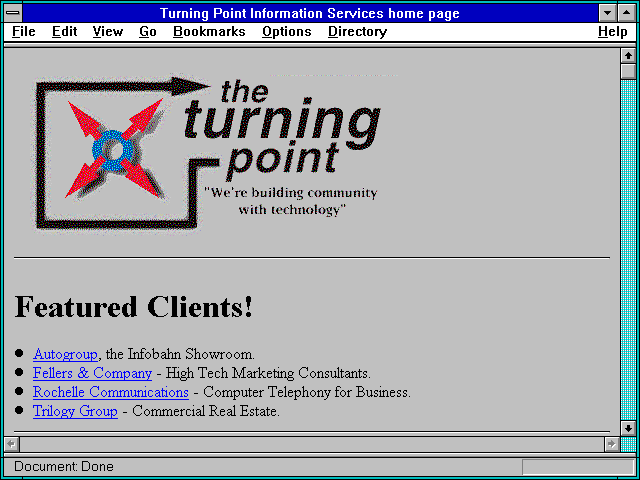Click the horizontal scrollbar left arrow
The height and width of the screenshot is (480, 640).
[11, 444]
